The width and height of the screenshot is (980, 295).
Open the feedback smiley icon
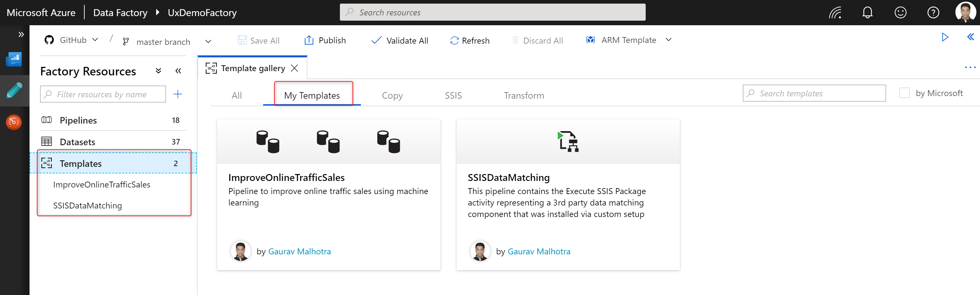900,12
